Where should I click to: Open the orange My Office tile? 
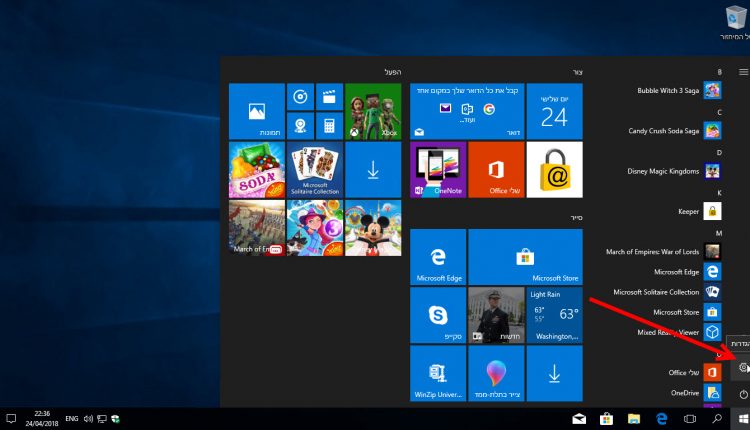pos(496,170)
